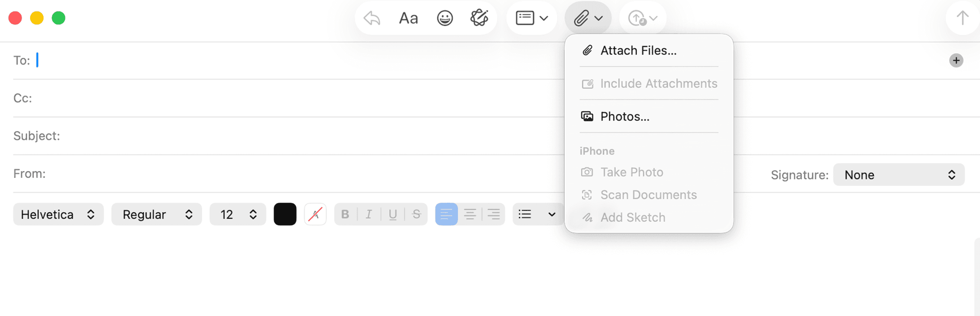Image resolution: width=980 pixels, height=316 pixels.
Task: Click the green full screen button
Action: (58, 18)
